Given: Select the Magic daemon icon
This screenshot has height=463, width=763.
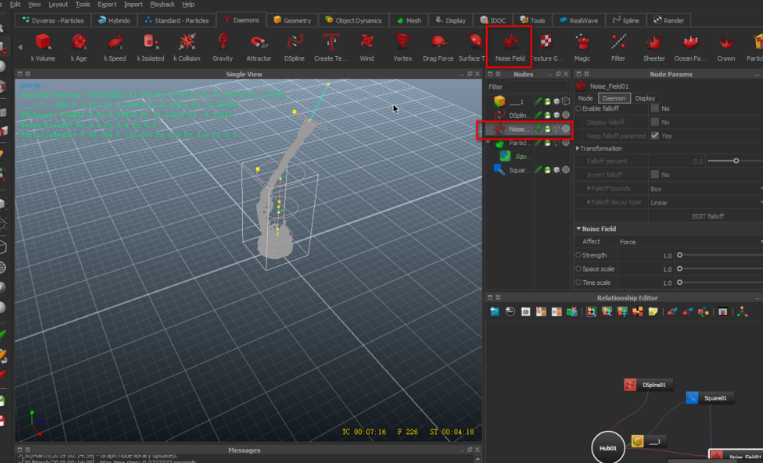Looking at the screenshot, I should pos(582,42).
